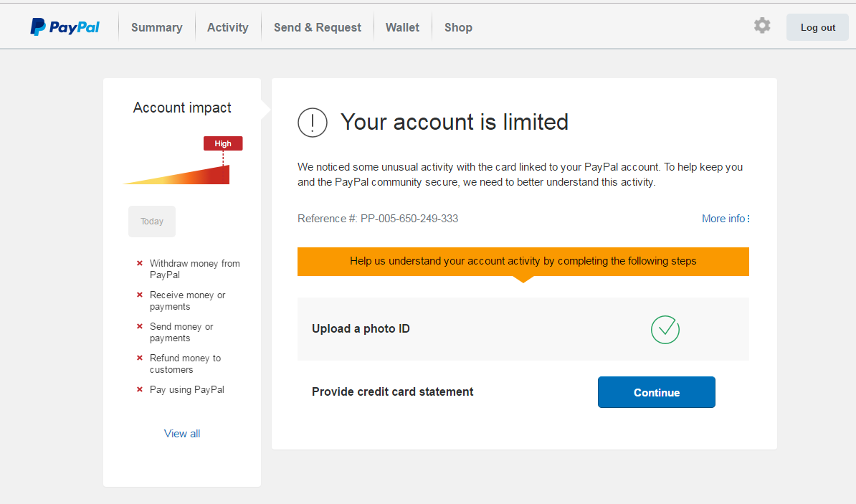Click the Today button
856x504 pixels.
pos(152,221)
